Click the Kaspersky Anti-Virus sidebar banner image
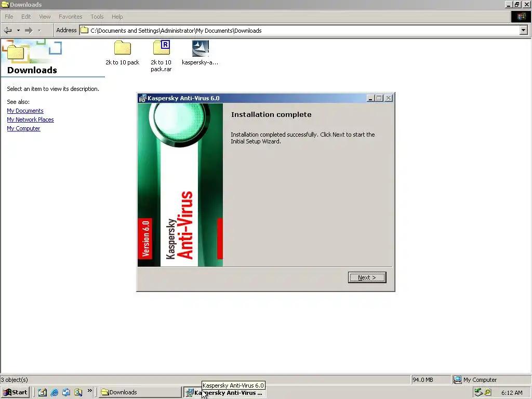This screenshot has width=532, height=399. coord(180,185)
